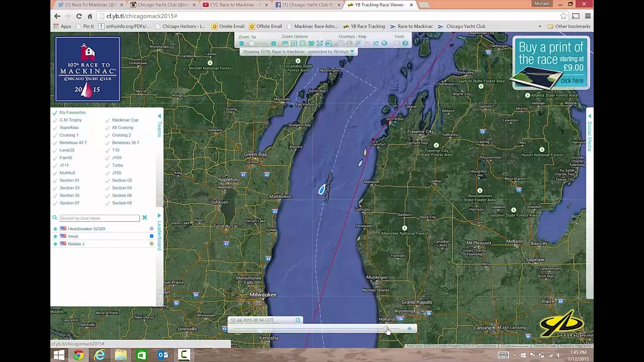This screenshot has width=644, height=362.
Task: Click the race timeline slider handle
Action: point(386,329)
